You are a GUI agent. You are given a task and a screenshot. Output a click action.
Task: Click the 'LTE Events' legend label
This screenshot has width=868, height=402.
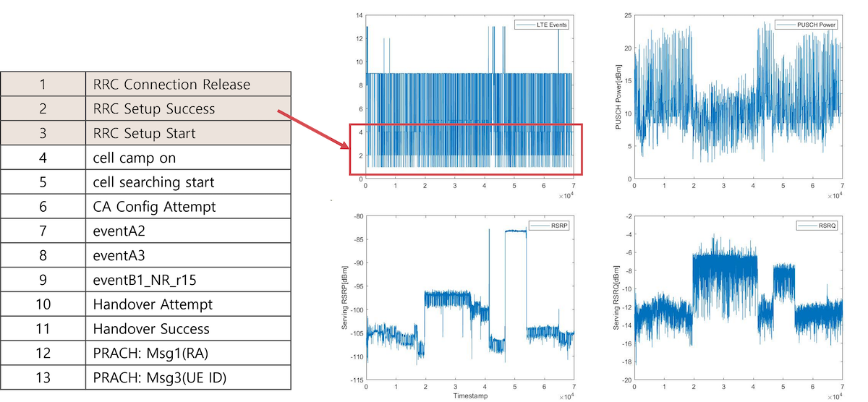point(551,25)
